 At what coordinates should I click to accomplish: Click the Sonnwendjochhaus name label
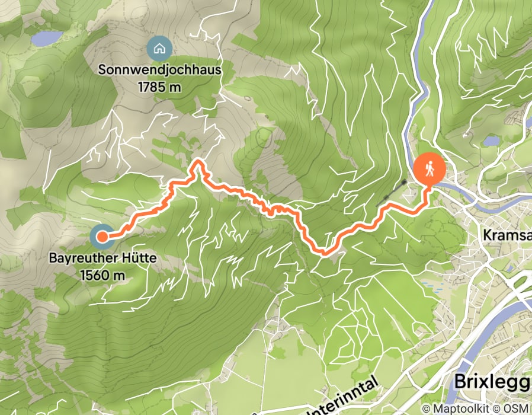[160, 69]
